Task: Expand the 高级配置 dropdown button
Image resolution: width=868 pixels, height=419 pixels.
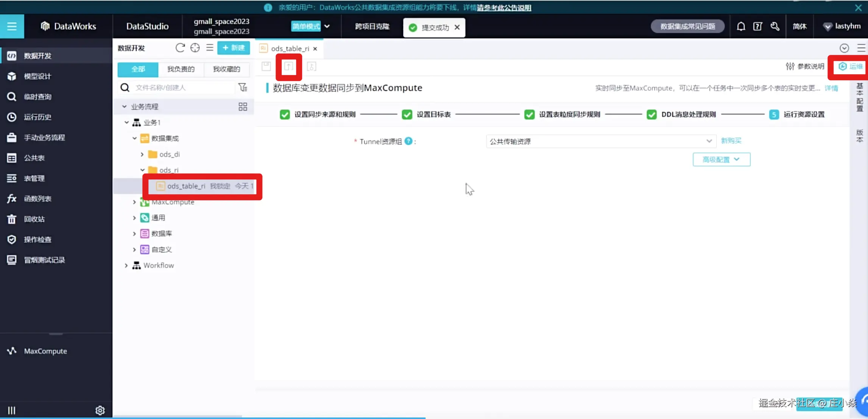Action: 721,159
